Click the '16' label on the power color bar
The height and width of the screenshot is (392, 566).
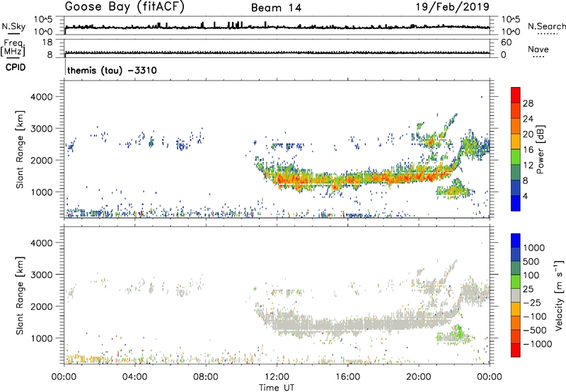coord(528,150)
